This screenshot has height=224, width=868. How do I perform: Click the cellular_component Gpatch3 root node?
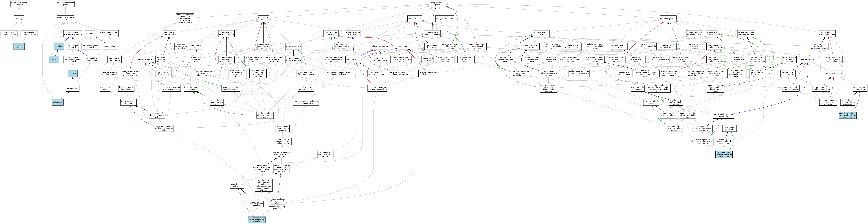65,4
